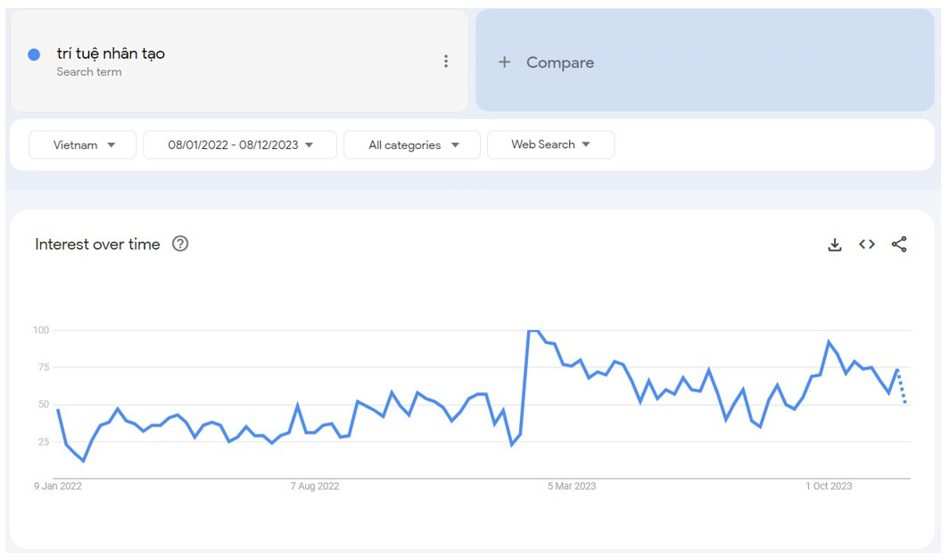
Task: Click the chart peak at value 100
Action: click(533, 331)
